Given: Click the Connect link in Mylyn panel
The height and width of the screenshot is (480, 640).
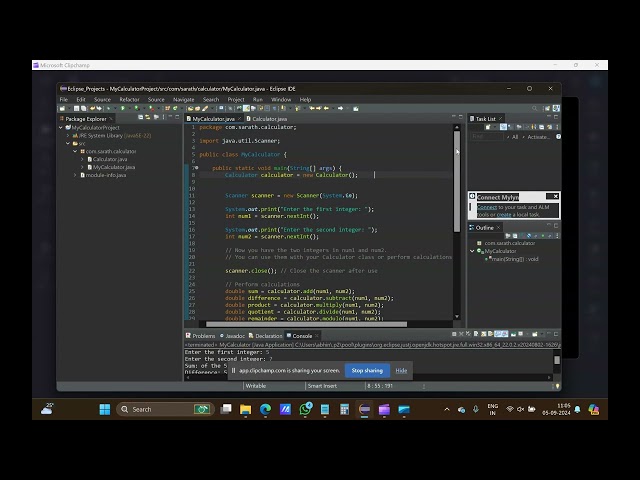Looking at the screenshot, I should (x=487, y=207).
